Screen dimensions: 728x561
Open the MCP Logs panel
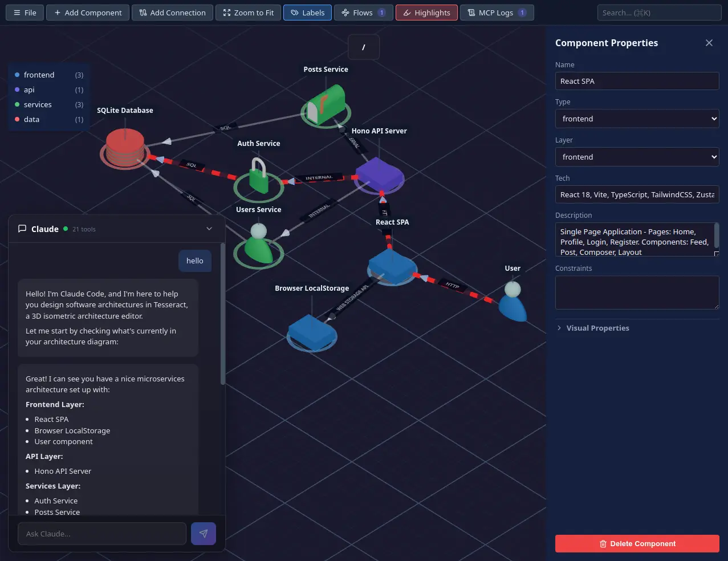point(497,13)
